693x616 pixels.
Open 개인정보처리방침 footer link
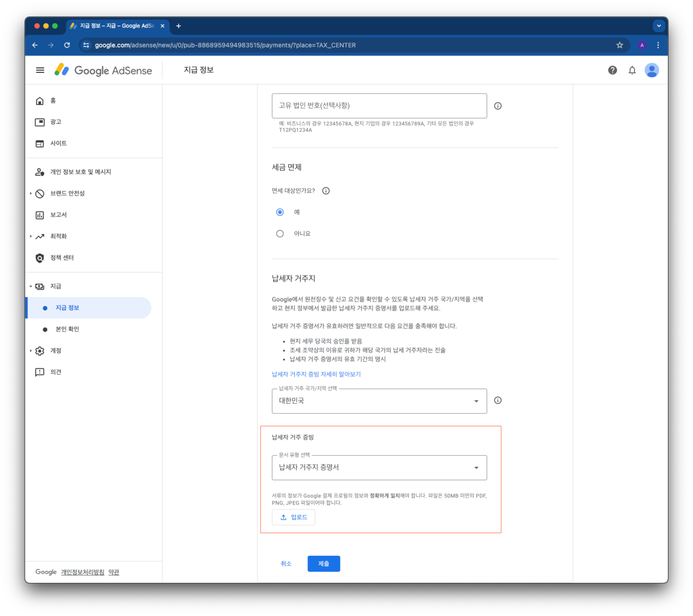[x=82, y=572]
